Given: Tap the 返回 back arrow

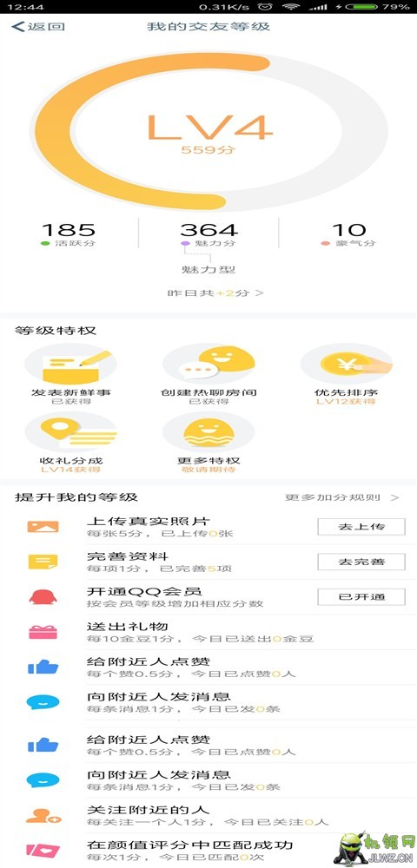Looking at the screenshot, I should click(37, 27).
